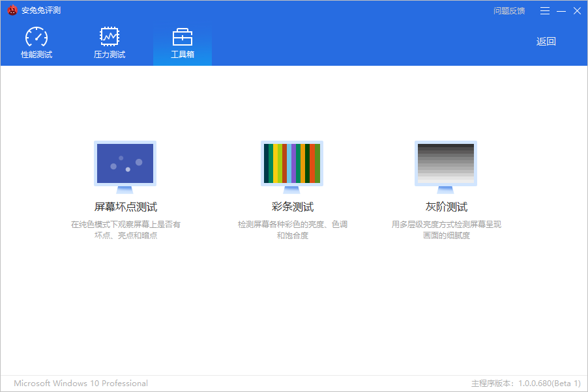Click the 彩条测试 title text
588x392 pixels.
coord(293,207)
